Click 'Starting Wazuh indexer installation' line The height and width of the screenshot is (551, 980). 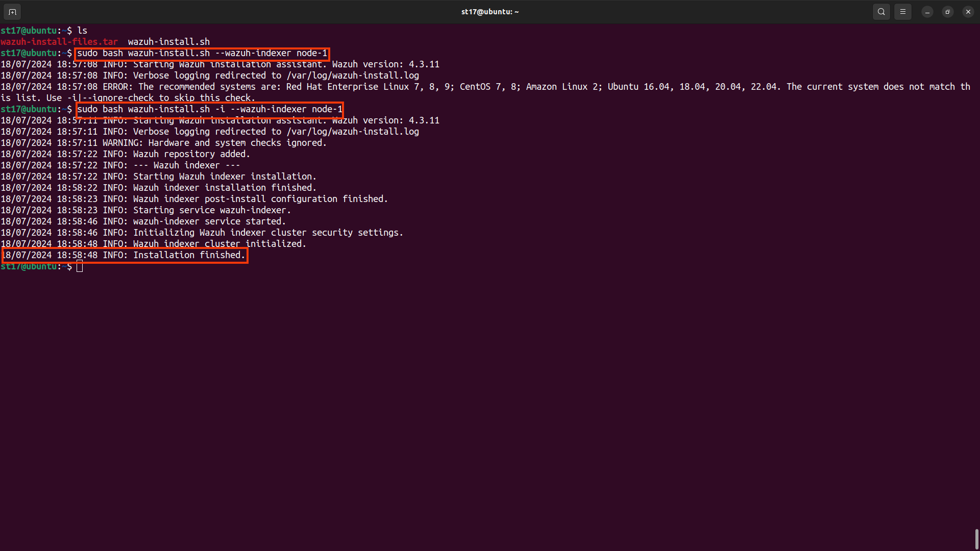[x=159, y=177]
